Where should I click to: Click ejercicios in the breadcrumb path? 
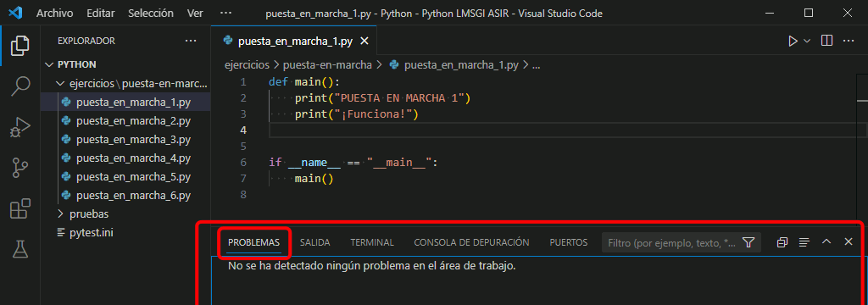click(247, 64)
